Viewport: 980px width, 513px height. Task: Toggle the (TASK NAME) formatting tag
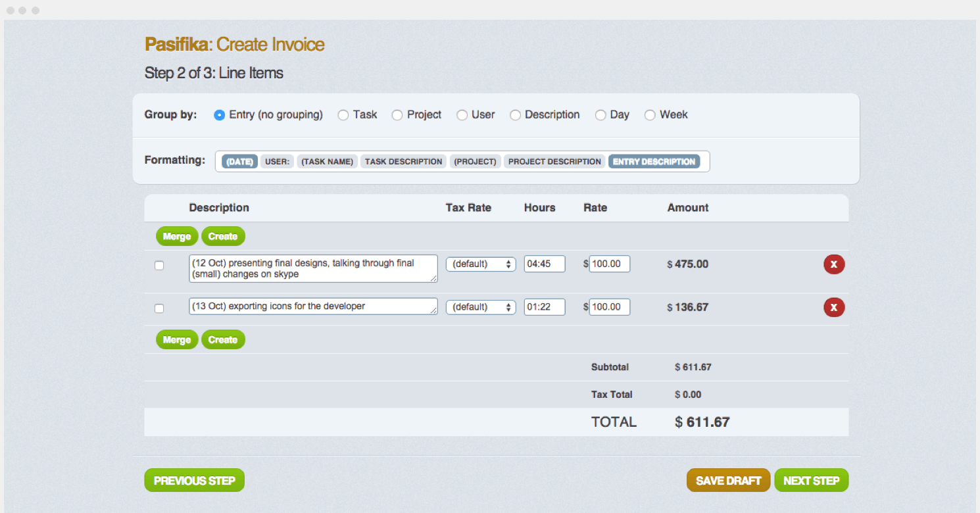pyautogui.click(x=328, y=162)
